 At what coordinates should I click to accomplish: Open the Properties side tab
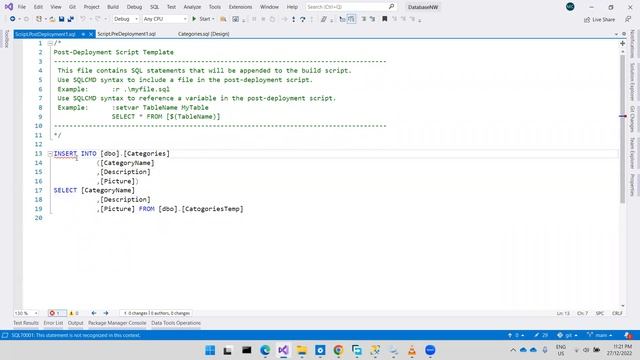click(633, 185)
